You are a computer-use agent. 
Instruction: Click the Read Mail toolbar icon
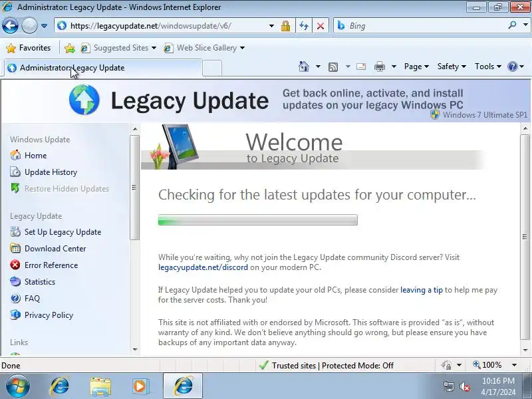[x=361, y=66]
